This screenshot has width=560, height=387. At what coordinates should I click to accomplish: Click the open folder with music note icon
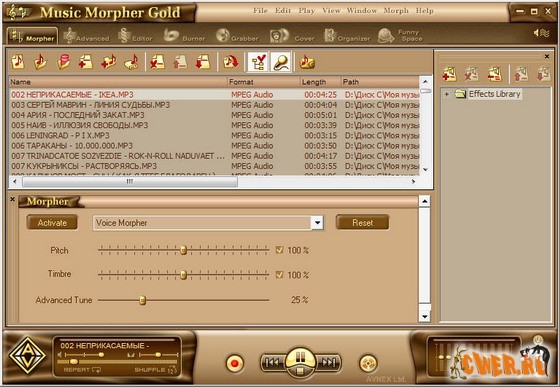[40, 62]
